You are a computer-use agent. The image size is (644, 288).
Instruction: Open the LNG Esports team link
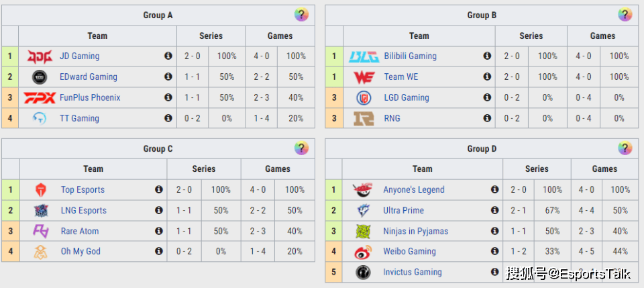[x=84, y=210]
